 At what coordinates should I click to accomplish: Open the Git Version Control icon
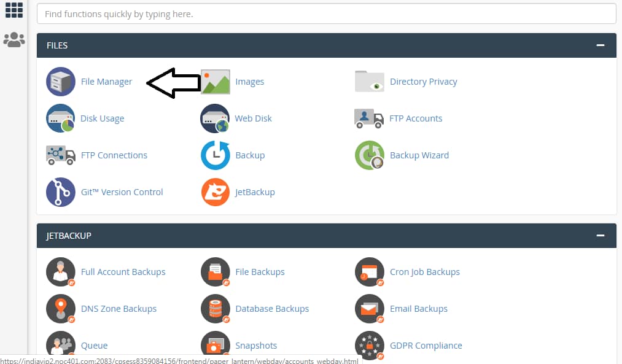click(x=61, y=192)
